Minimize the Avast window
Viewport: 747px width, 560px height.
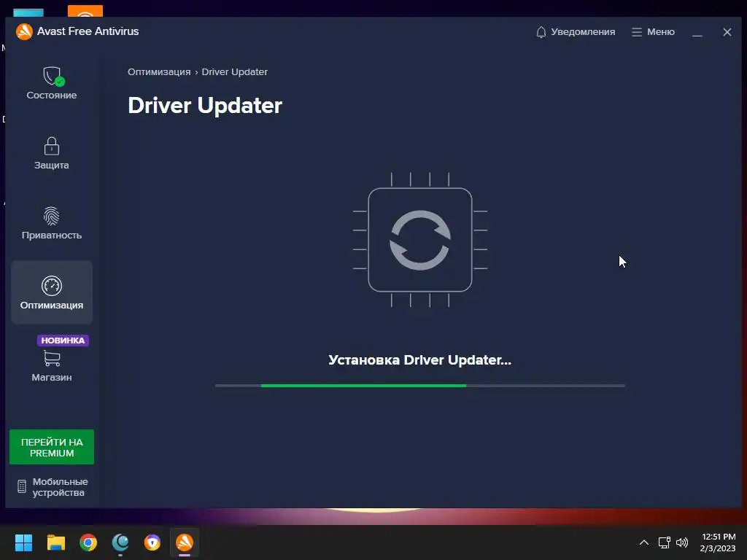tap(697, 32)
